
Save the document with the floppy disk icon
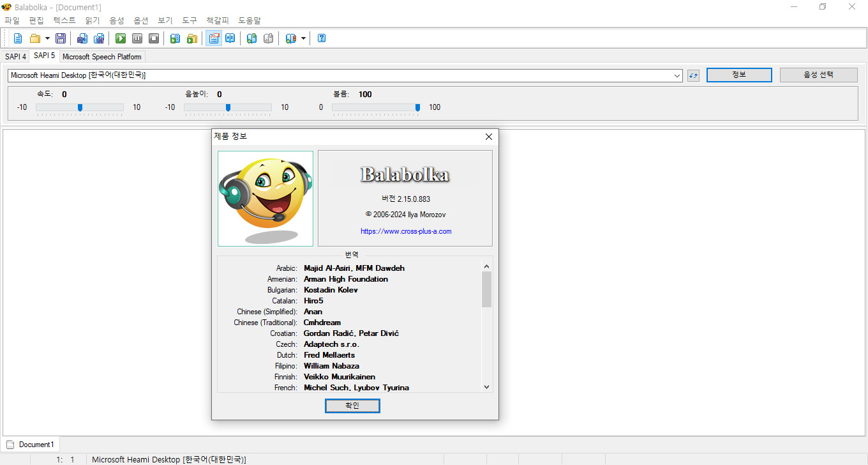(x=61, y=38)
